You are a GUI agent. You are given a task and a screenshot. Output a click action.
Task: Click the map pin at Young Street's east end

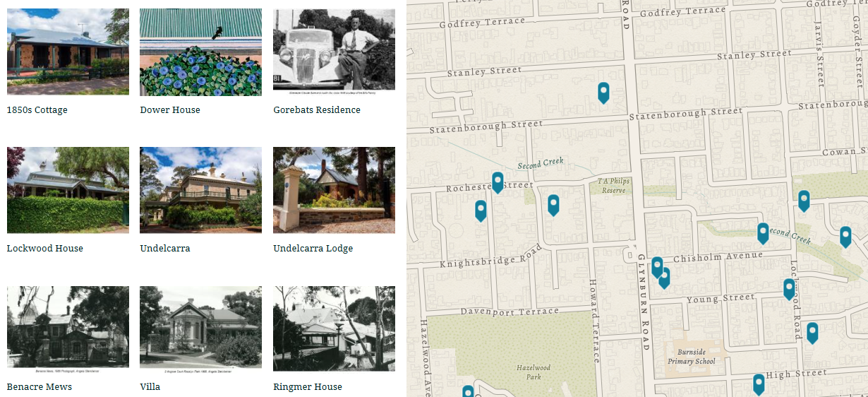[789, 288]
